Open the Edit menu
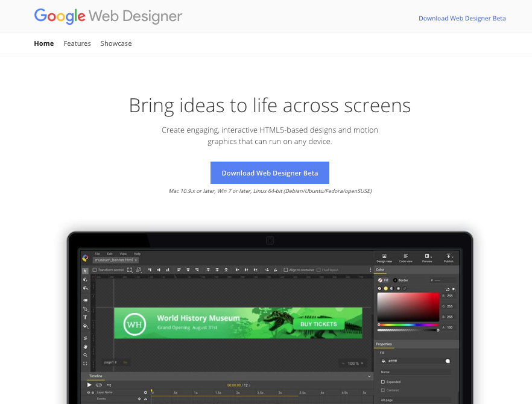Viewport: 532px width, 404px height. pos(110,254)
